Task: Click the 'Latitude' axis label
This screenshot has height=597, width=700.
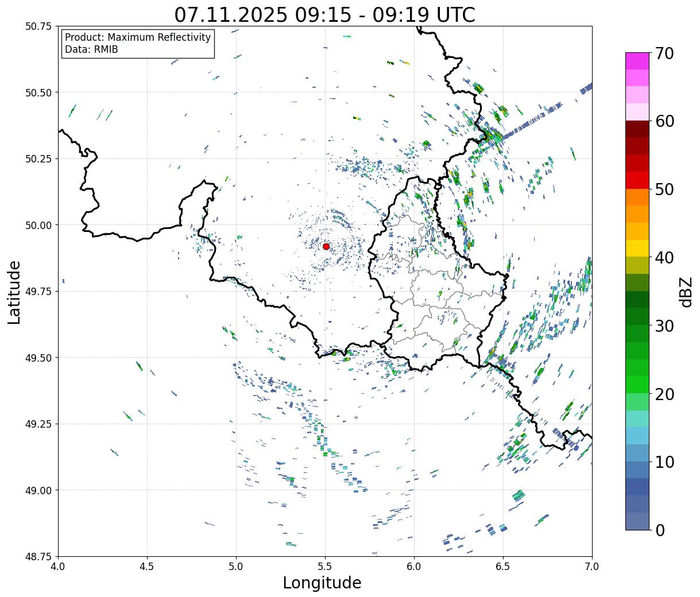Action: (14, 292)
